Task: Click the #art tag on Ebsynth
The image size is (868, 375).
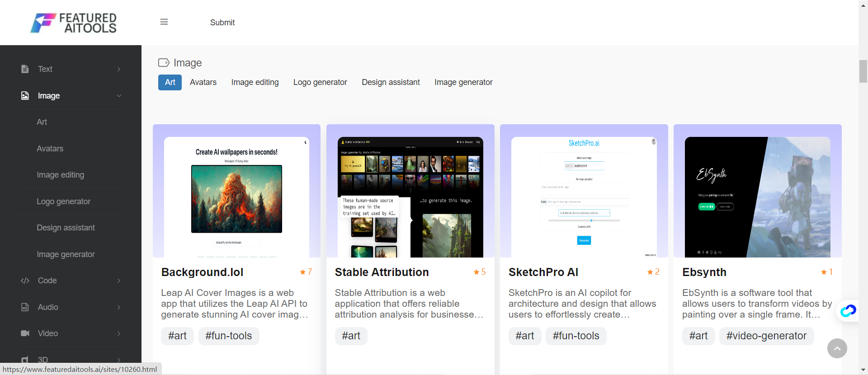Action: pos(698,336)
